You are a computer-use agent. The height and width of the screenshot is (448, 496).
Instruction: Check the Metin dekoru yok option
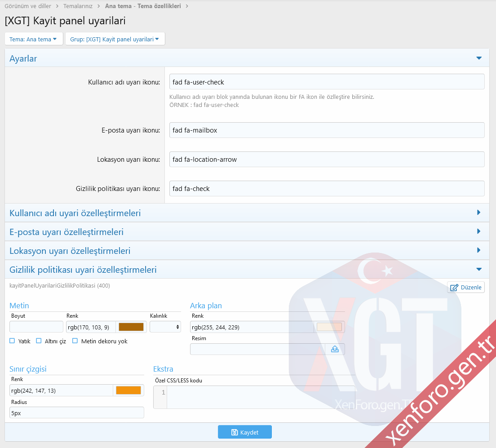[75, 341]
